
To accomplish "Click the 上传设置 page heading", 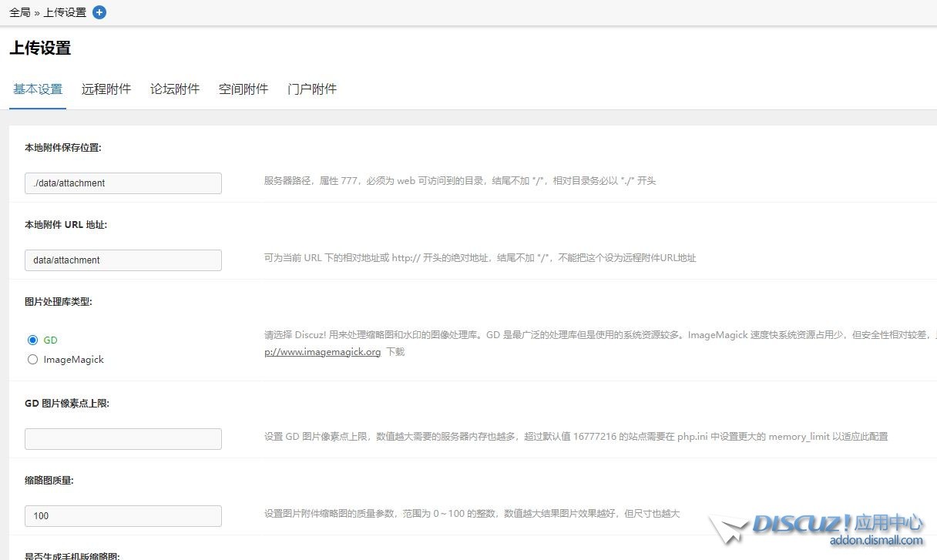I will click(x=40, y=48).
